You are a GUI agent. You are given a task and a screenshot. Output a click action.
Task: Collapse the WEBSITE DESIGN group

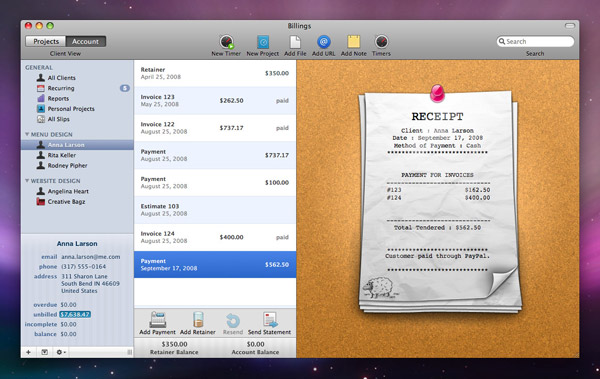27,181
